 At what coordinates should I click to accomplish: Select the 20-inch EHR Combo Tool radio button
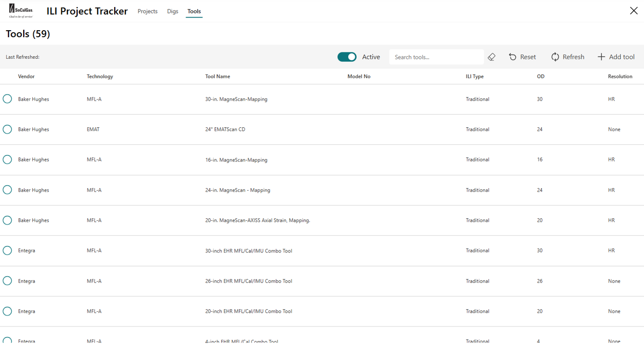7,311
